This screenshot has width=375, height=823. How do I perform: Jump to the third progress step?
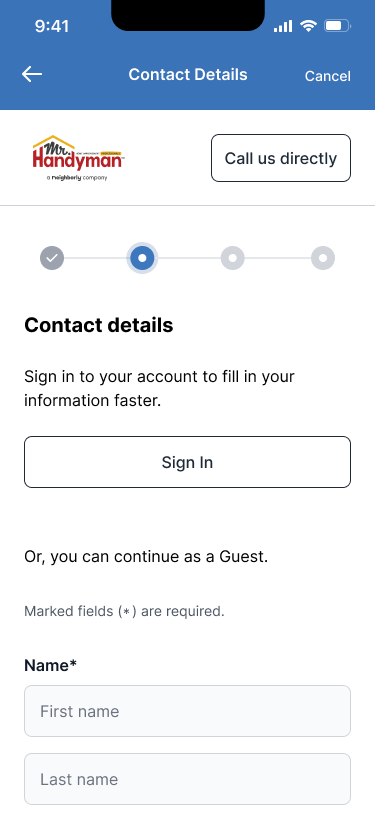point(233,258)
